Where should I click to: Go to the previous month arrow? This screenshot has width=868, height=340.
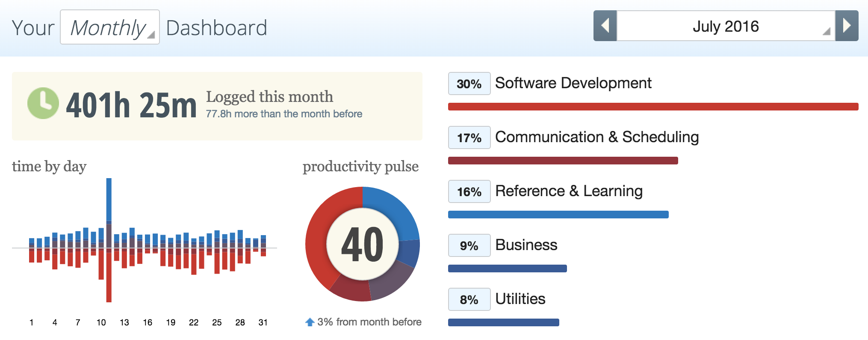[605, 26]
